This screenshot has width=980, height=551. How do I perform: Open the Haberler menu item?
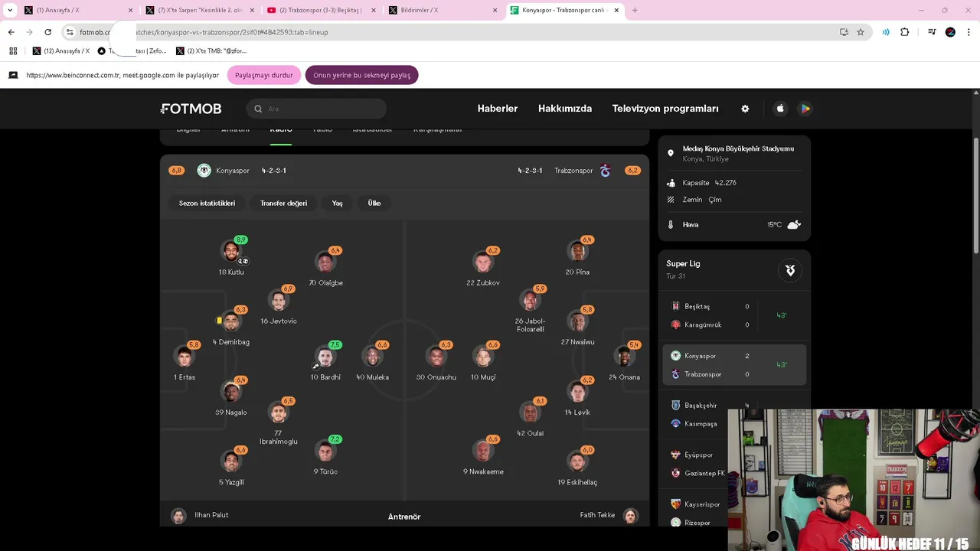click(x=498, y=109)
